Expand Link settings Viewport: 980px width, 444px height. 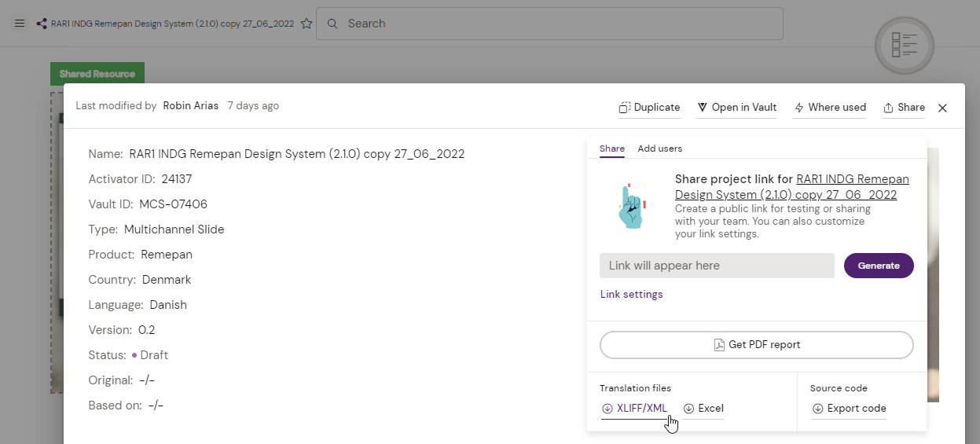click(x=631, y=294)
